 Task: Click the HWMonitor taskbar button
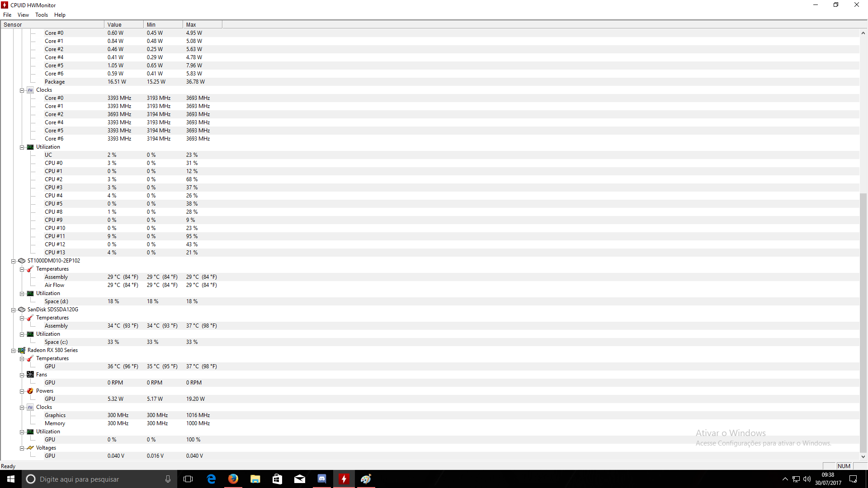[344, 479]
